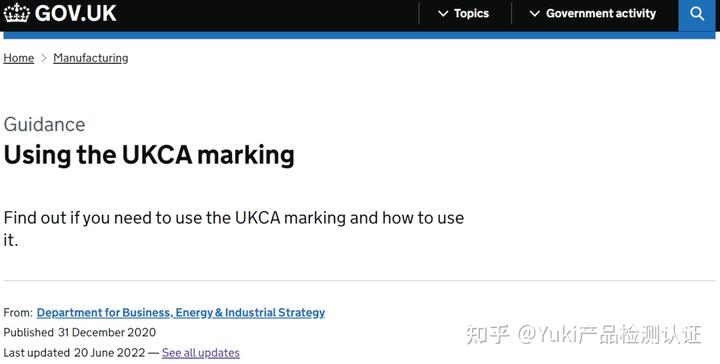Screen dimensions: 720x364
Task: Go to the GOV.UK wordmark homepage link
Action: (x=75, y=13)
